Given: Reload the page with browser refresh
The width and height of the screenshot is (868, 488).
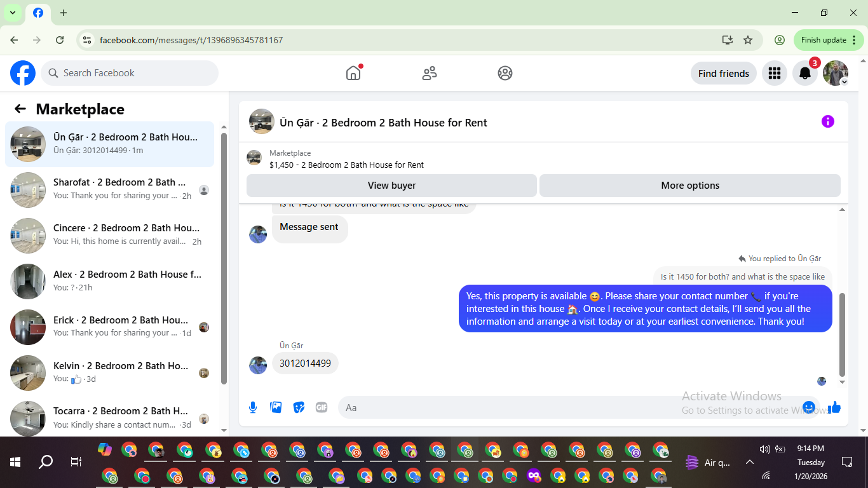Looking at the screenshot, I should click(60, 40).
